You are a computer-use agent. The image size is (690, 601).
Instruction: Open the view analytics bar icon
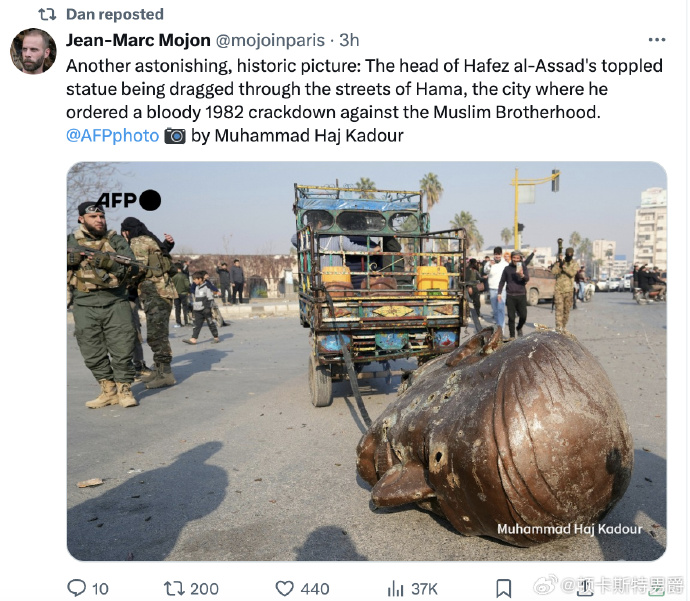pos(395,589)
